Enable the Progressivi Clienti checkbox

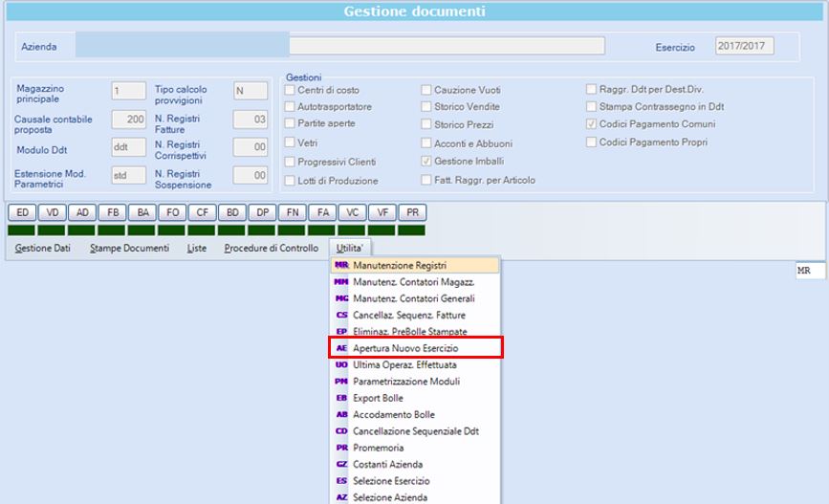[x=290, y=162]
